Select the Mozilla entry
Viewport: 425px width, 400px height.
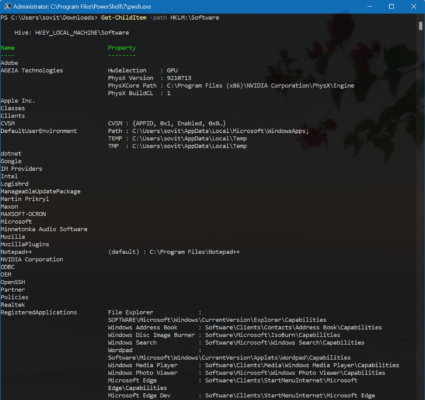coord(13,237)
